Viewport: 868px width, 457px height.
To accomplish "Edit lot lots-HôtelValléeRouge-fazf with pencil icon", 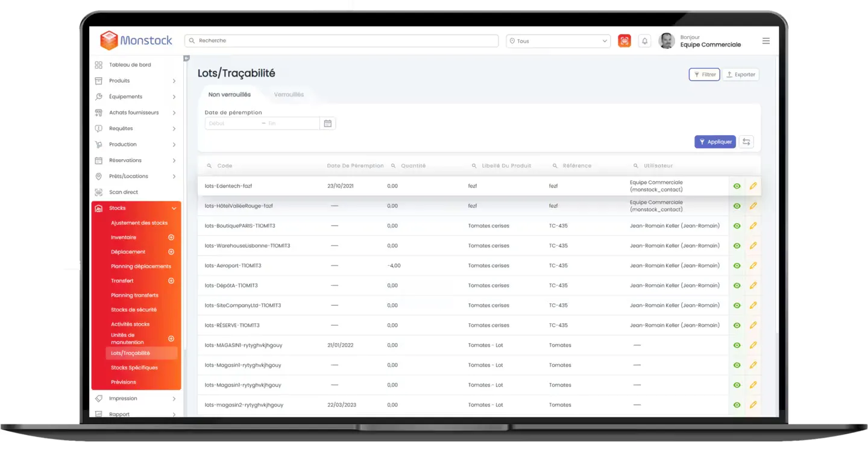I will click(x=753, y=206).
